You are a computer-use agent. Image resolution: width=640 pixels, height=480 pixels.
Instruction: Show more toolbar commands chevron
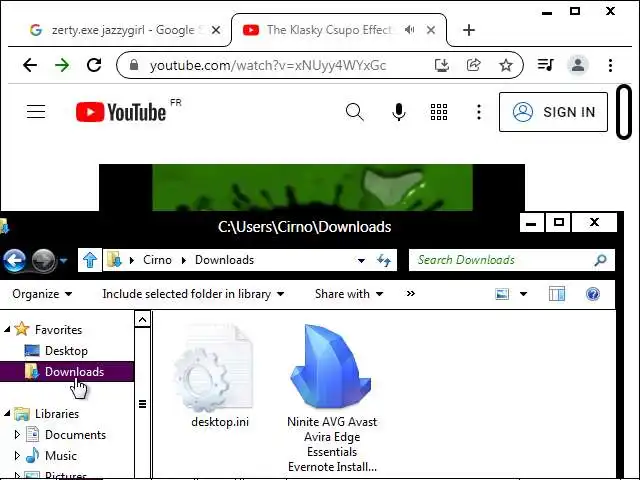(x=411, y=293)
